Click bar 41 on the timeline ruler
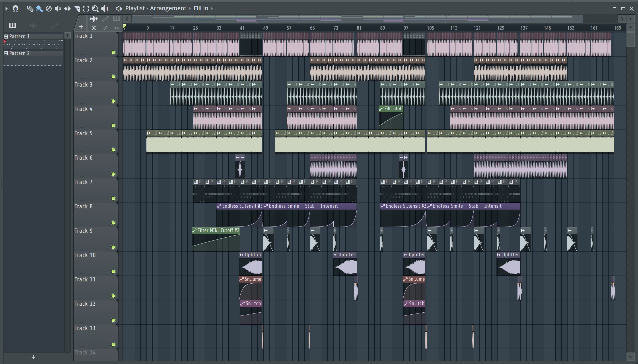Screen dimensions: 638x364 [x=242, y=28]
